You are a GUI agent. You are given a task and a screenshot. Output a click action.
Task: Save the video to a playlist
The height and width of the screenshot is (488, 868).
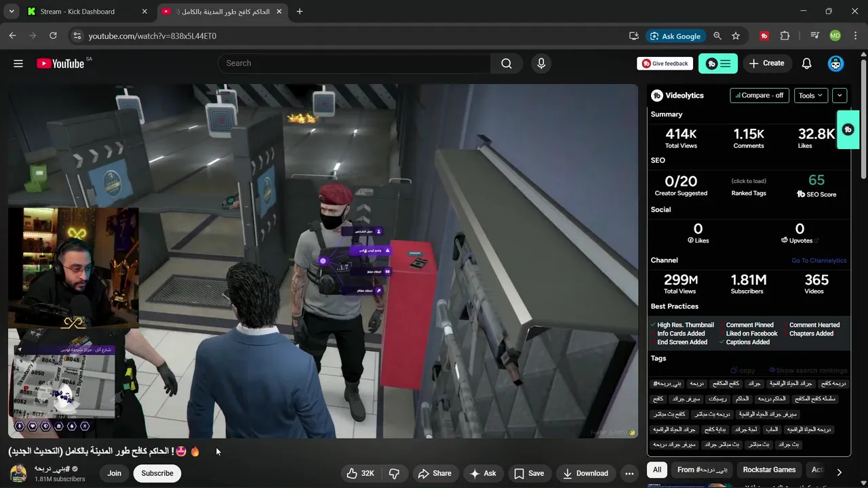(x=529, y=473)
